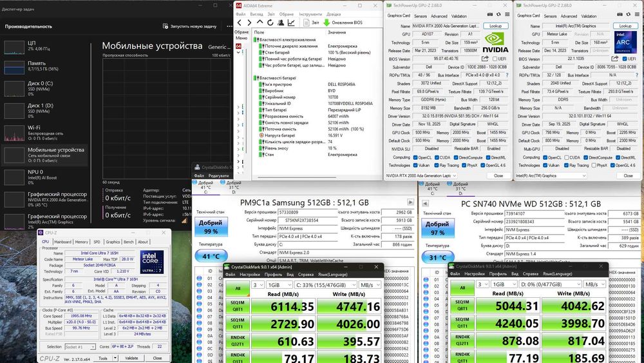Run SEQ1M Q8T1 test in D: CrystalDiskMark
Viewport: 644px width, 363px height.
[x=462, y=306]
